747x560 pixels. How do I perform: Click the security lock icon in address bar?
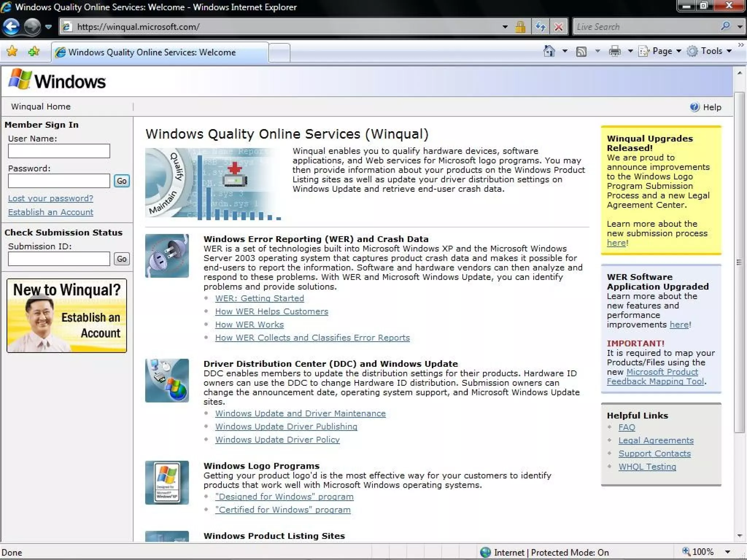click(x=520, y=27)
